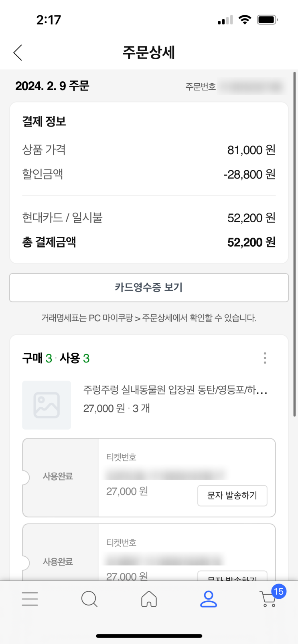Select the first 사용완료 ticket stub
298x644 pixels.
click(x=58, y=477)
